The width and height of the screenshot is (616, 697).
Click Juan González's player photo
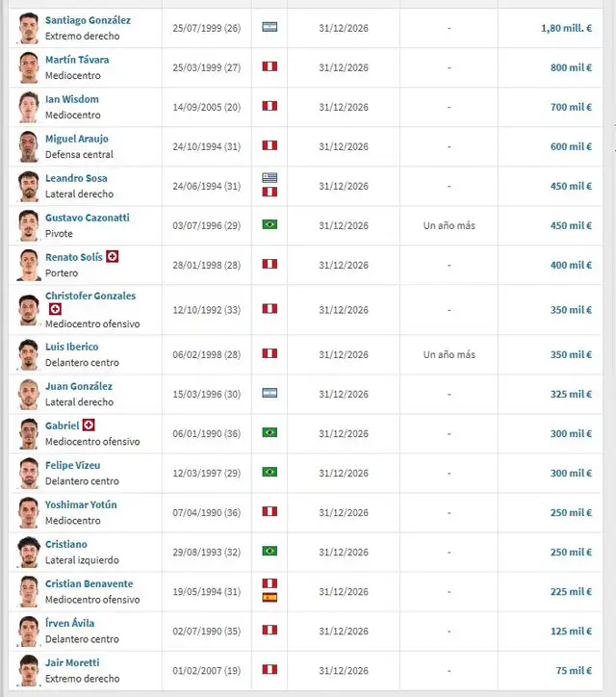[28, 394]
